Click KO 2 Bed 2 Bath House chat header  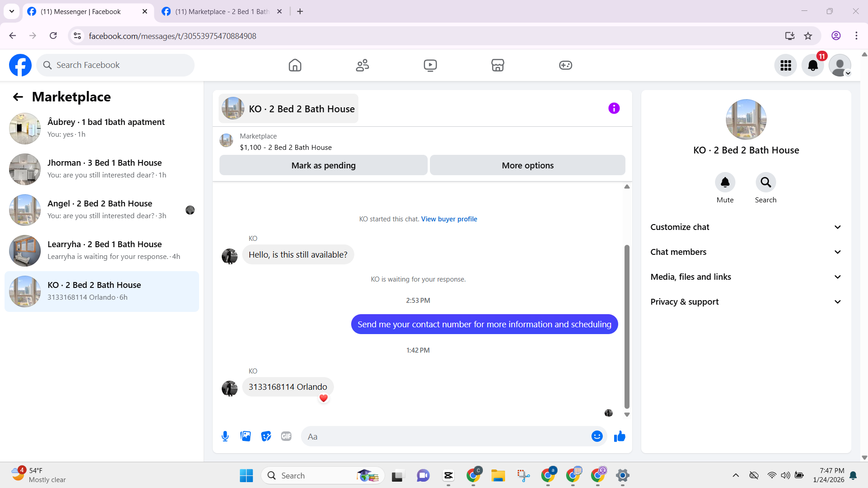(288, 109)
